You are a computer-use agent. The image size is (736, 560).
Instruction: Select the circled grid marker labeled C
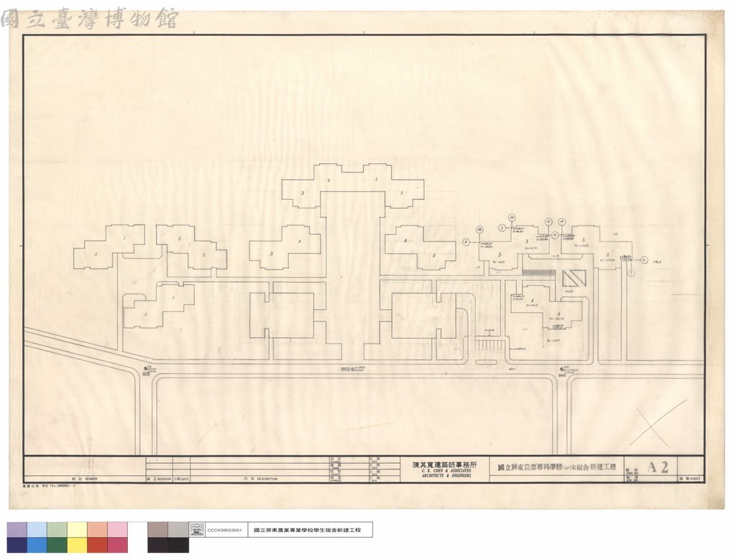pos(645,260)
